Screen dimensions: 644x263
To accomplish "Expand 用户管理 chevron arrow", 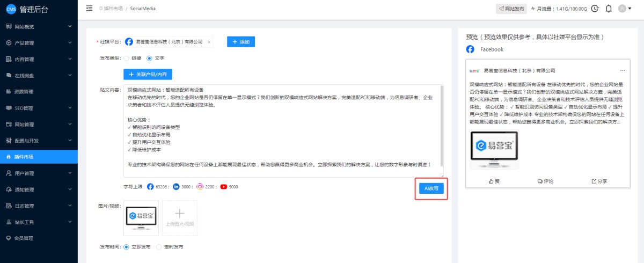I will [x=70, y=173].
